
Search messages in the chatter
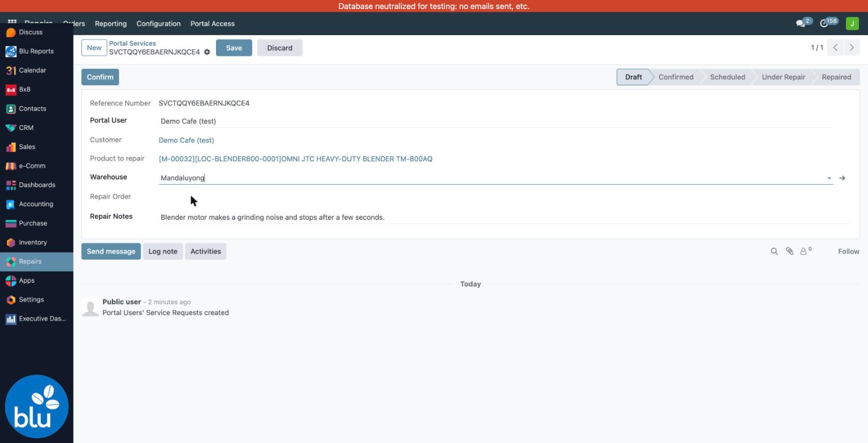coord(774,251)
